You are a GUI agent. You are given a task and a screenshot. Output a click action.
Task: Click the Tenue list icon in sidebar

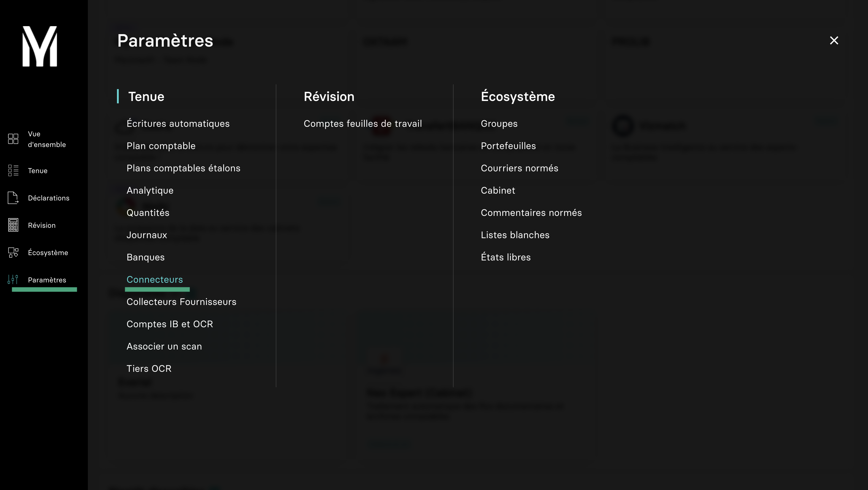[x=13, y=170]
